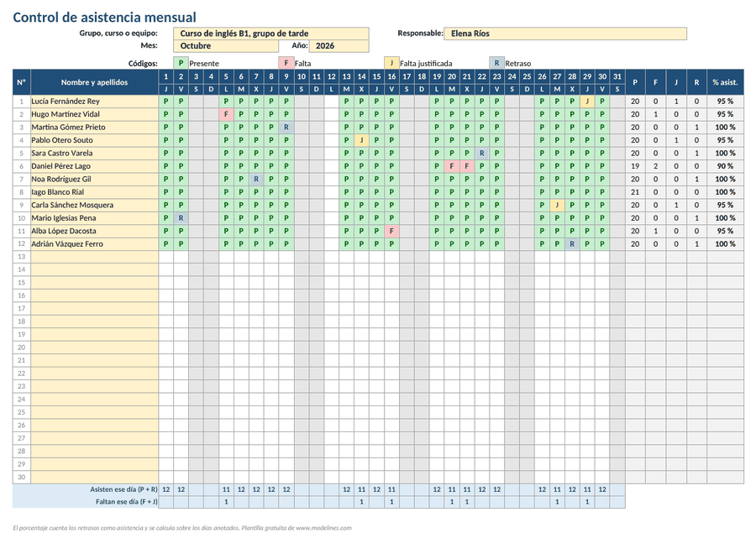Viewport: 756px width, 543px height.
Task: Click the Año field showing 2026
Action: pyautogui.click(x=339, y=46)
